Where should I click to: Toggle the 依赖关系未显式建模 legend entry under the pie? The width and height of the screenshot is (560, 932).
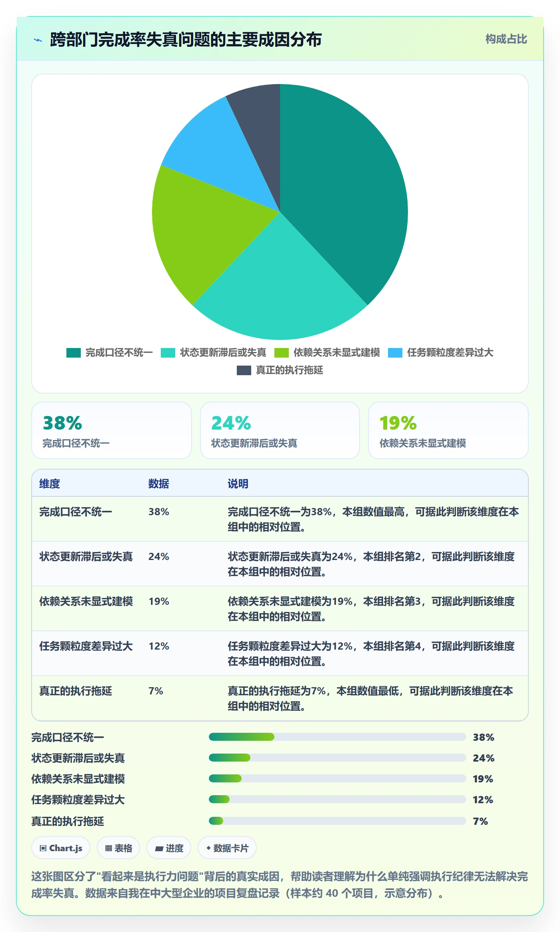tap(327, 352)
